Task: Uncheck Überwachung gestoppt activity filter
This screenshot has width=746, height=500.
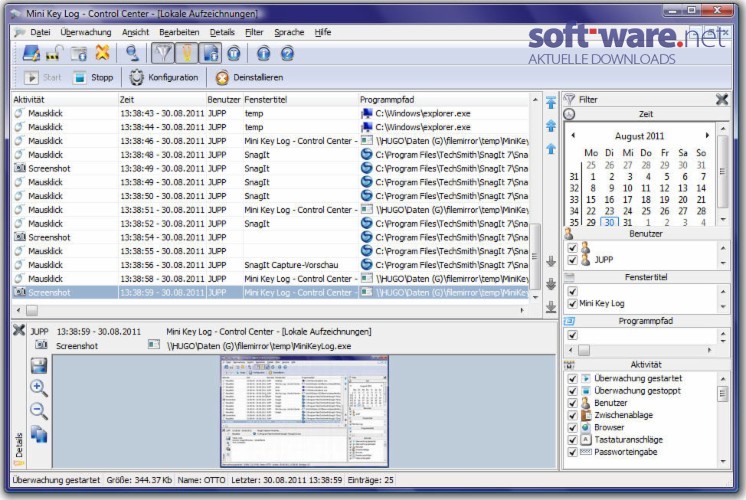Action: pos(572,391)
